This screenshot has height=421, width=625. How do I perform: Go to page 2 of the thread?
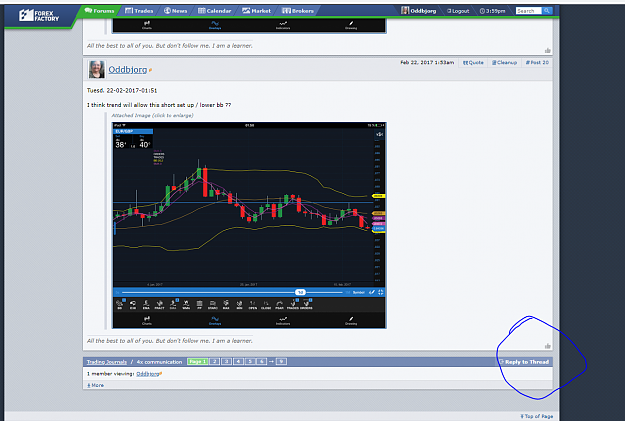pyautogui.click(x=214, y=362)
